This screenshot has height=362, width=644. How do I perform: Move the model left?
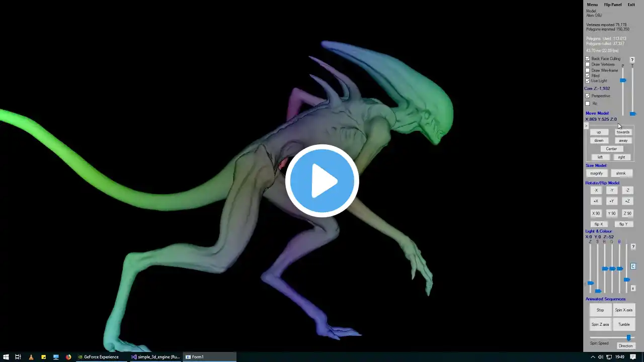[x=600, y=157]
